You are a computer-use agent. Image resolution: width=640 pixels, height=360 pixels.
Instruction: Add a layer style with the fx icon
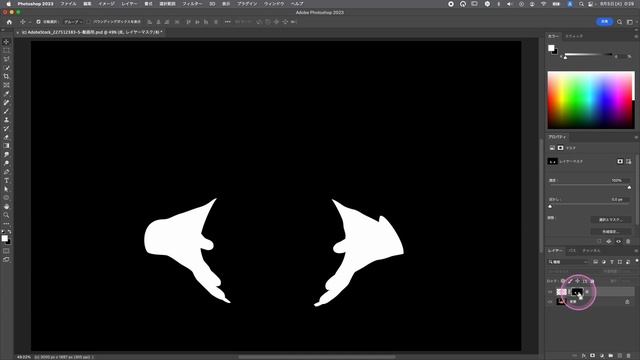(584, 356)
